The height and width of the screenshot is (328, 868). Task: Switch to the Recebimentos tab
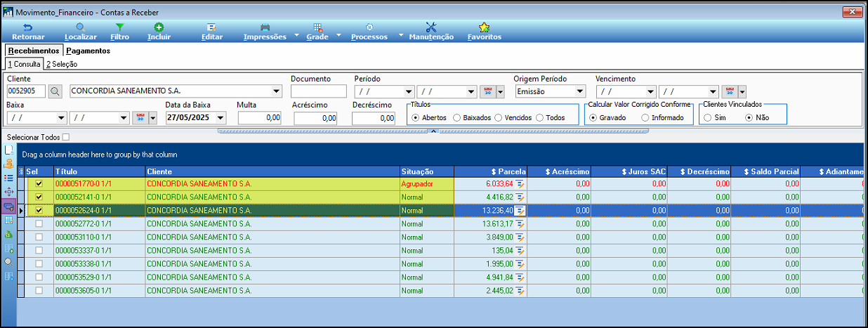pos(34,51)
